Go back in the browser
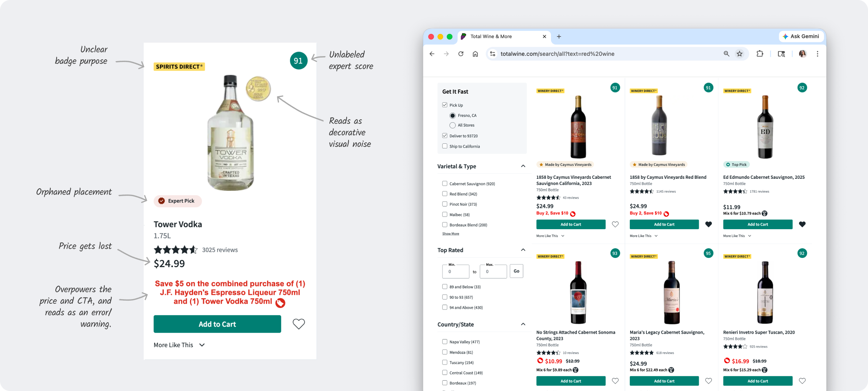Image resolution: width=868 pixels, height=391 pixels. [x=432, y=54]
